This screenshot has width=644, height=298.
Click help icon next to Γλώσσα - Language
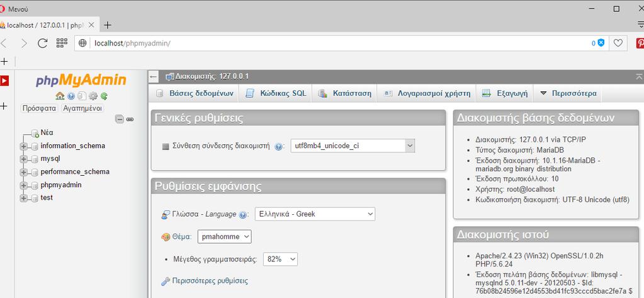243,215
